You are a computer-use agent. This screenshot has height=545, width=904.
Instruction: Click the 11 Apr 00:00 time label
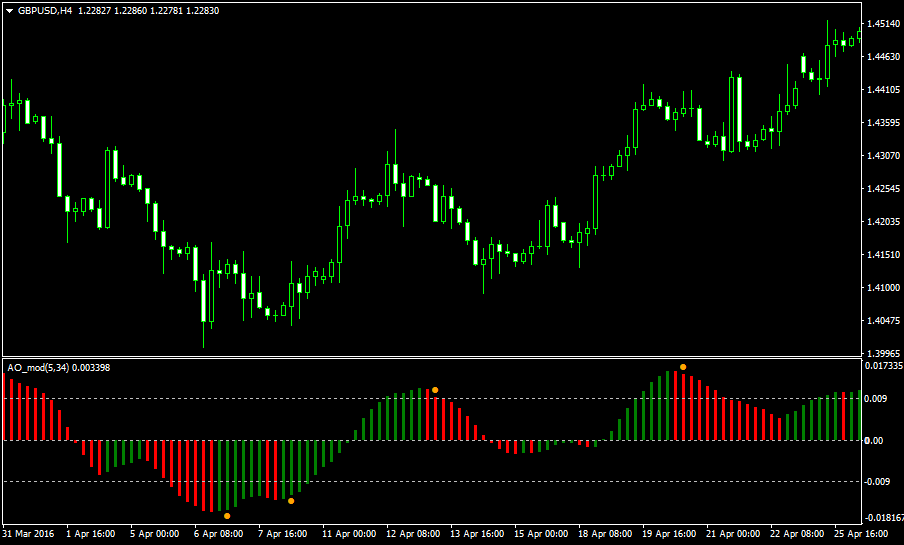click(x=349, y=534)
